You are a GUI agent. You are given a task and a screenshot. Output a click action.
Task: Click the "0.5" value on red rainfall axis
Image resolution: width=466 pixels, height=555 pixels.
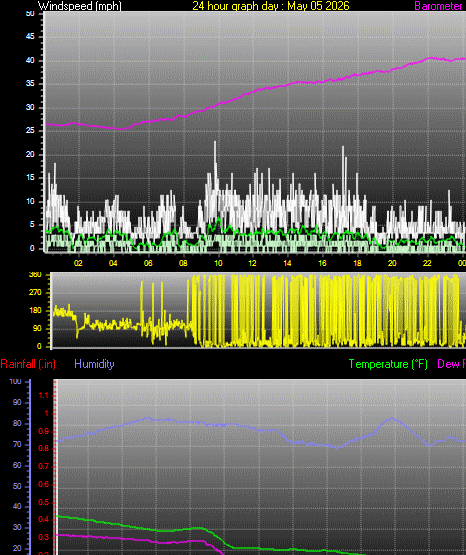click(44, 502)
